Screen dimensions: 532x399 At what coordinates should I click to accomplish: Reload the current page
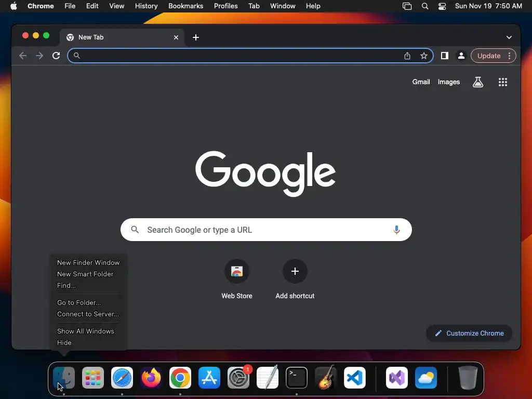(56, 56)
